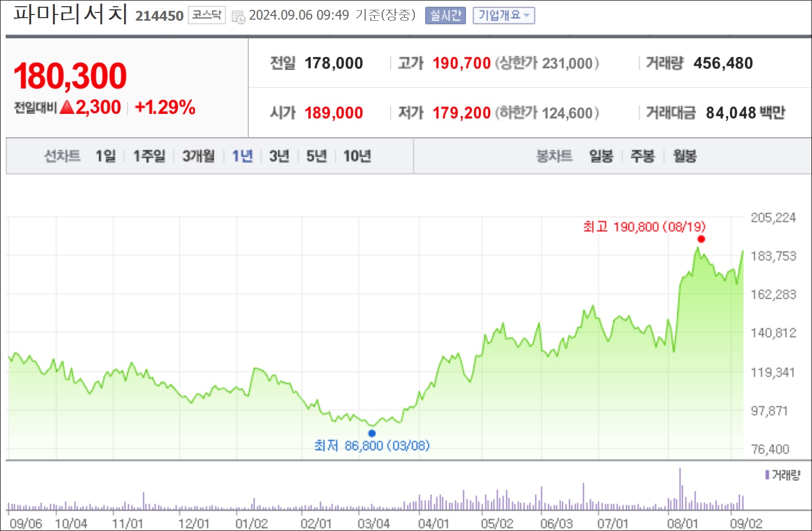Select the 1주일 chart range
The width and height of the screenshot is (812, 531).
149,156
